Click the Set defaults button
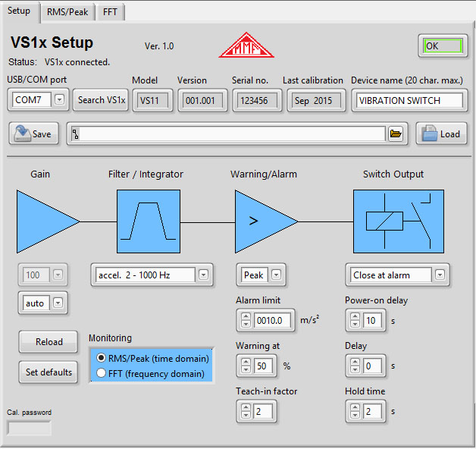 [49, 372]
